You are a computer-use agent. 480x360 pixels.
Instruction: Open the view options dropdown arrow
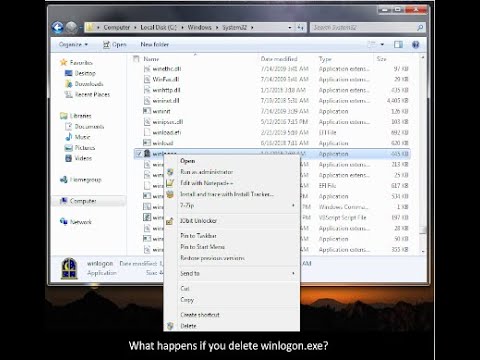[x=382, y=44]
